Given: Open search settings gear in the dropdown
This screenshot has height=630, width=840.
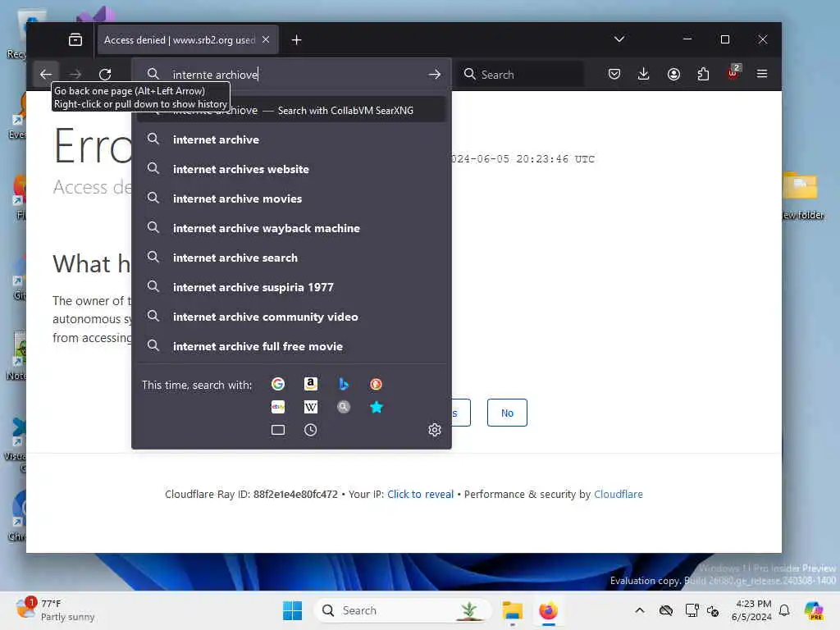Looking at the screenshot, I should (x=435, y=430).
